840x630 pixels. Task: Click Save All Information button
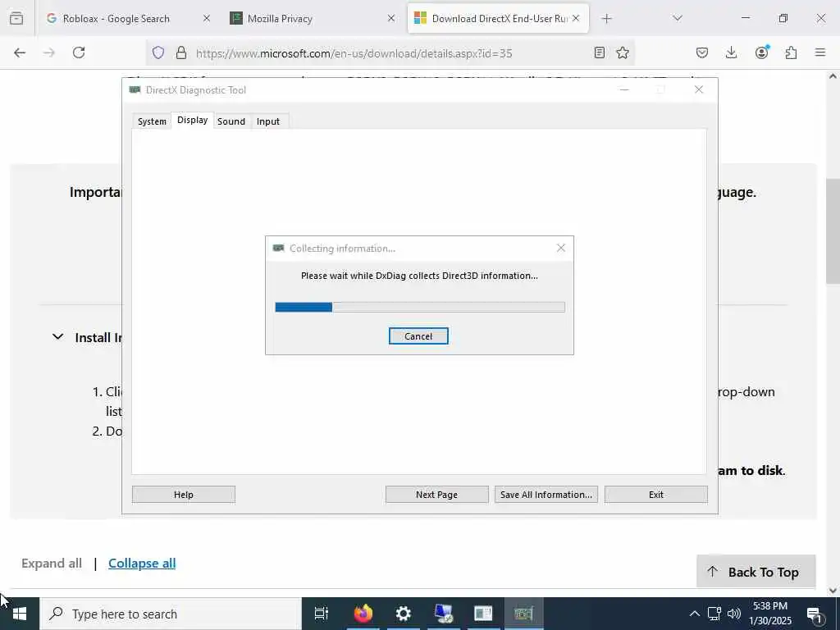(546, 495)
